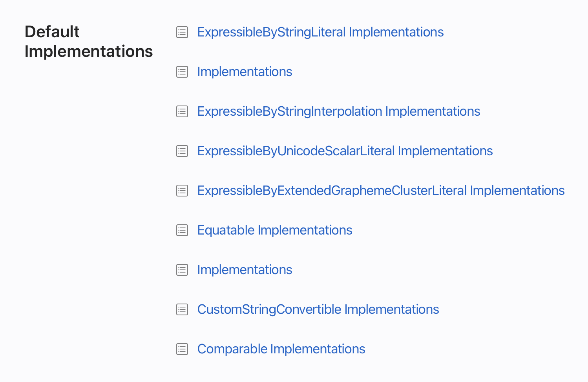Viewport: 588px width, 382px height.
Task: Click the list icon beside Comparable Implementations
Action: coord(182,349)
